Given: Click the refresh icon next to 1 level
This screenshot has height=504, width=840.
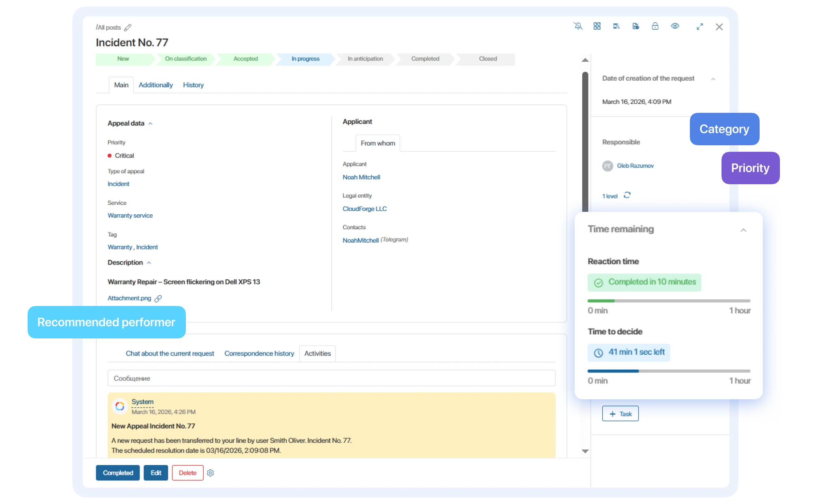Looking at the screenshot, I should [627, 195].
